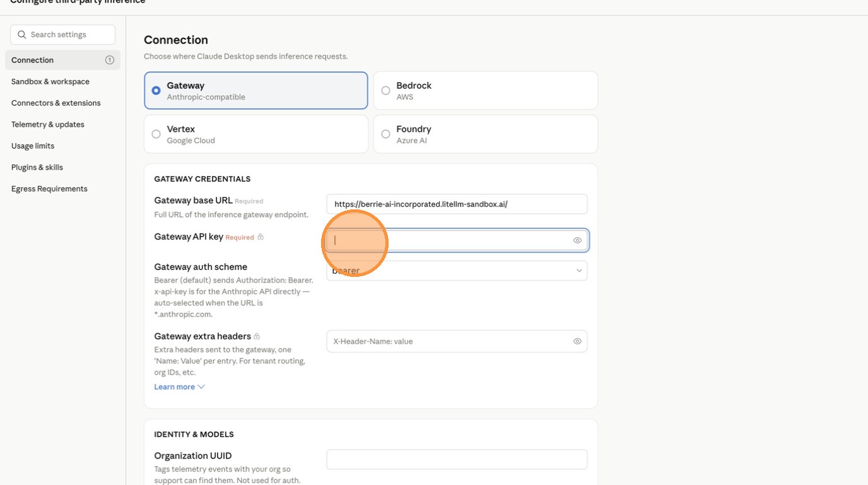The height and width of the screenshot is (485, 868).
Task: Choose the Vertex Google Cloud option
Action: click(156, 134)
